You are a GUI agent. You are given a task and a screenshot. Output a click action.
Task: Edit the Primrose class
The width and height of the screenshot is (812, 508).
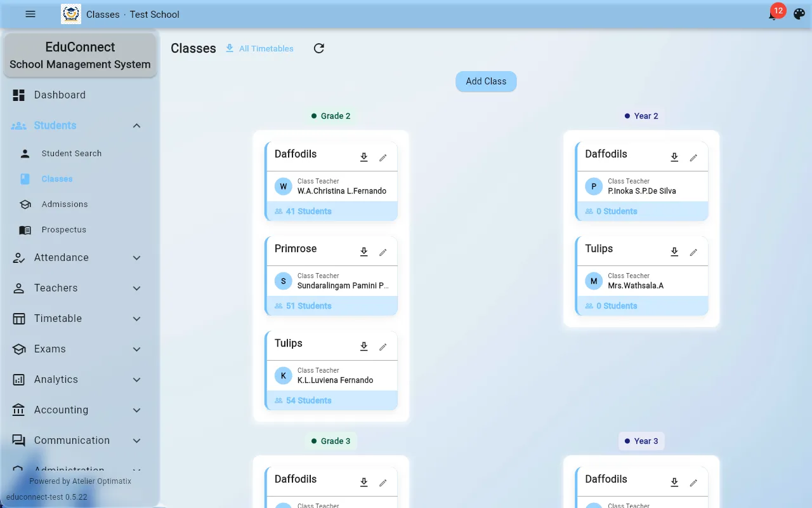tap(383, 252)
